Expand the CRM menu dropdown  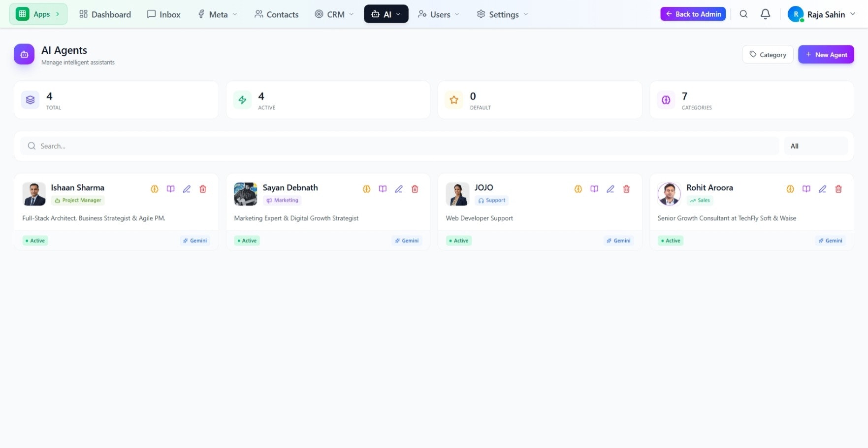[334, 14]
